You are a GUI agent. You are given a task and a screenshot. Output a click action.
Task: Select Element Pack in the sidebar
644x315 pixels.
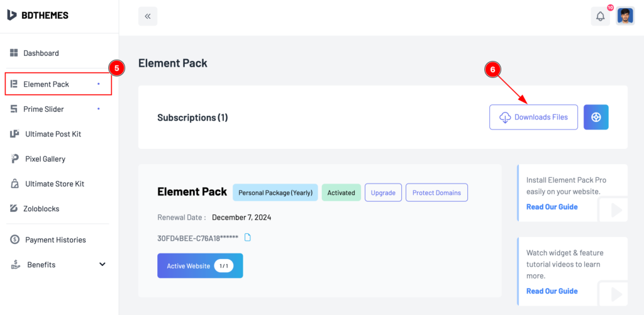58,84
